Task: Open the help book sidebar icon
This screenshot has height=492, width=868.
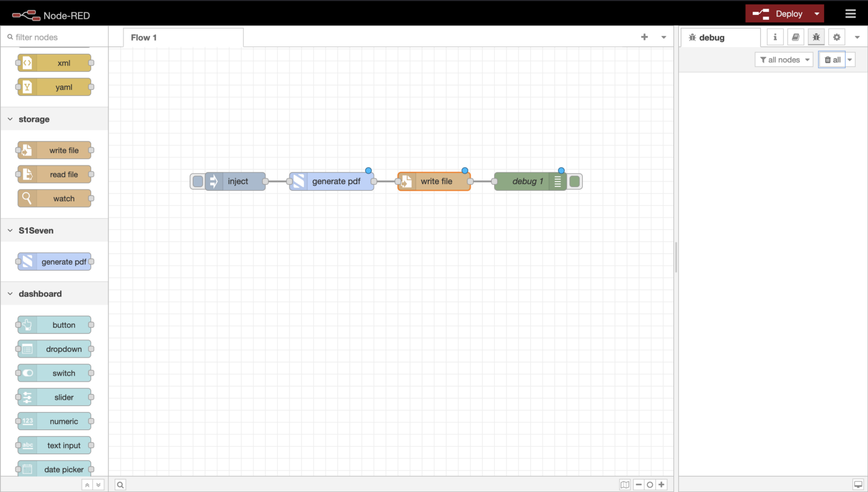Action: [x=795, y=37]
